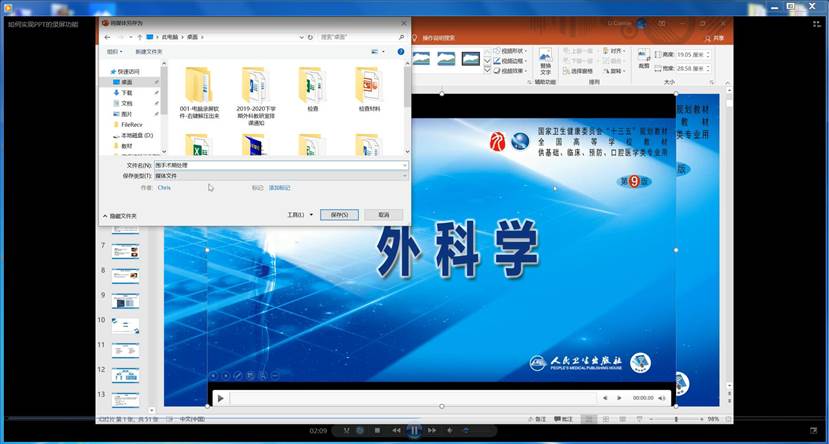The height and width of the screenshot is (444, 829).
Task: Open the 保存类型 dropdown
Action: (x=281, y=175)
